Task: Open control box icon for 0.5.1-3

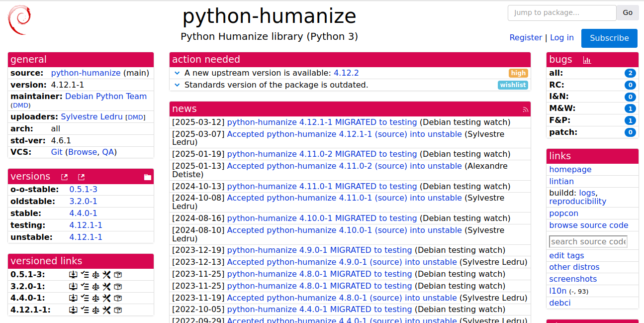Action: click(118, 274)
